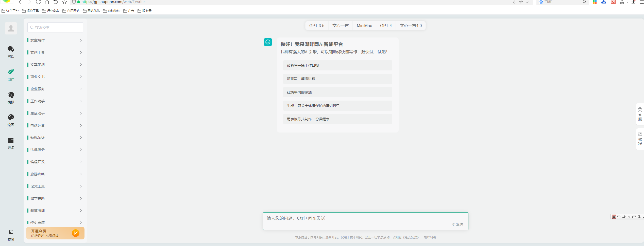
Task: Open the 绘画 palette icon
Action: (x=11, y=118)
